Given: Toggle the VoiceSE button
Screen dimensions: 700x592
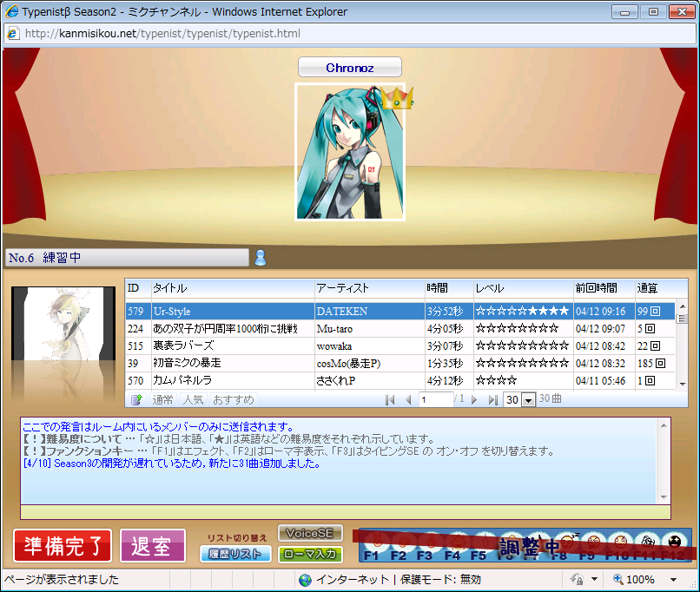Looking at the screenshot, I should (310, 533).
